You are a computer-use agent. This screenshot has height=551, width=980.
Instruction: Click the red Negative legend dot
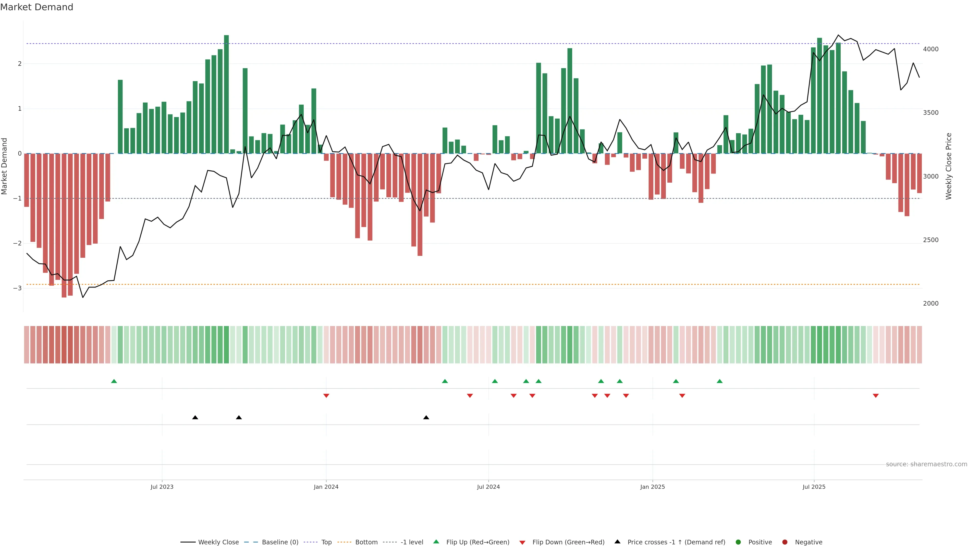785,542
